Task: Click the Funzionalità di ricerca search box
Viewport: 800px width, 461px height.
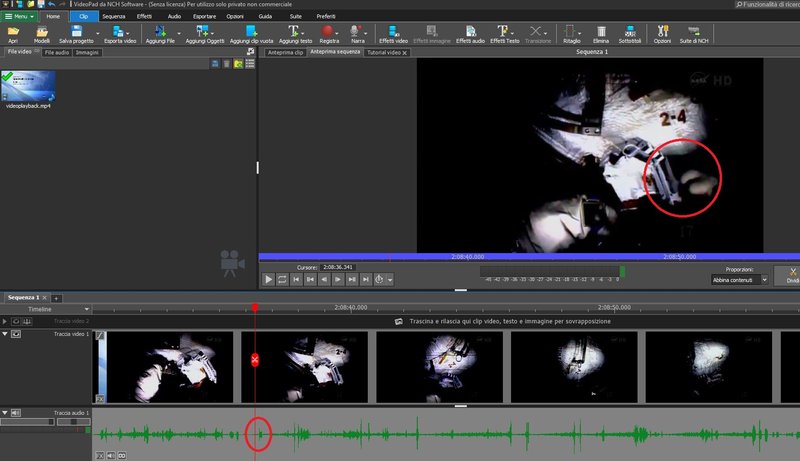Action: point(767,4)
